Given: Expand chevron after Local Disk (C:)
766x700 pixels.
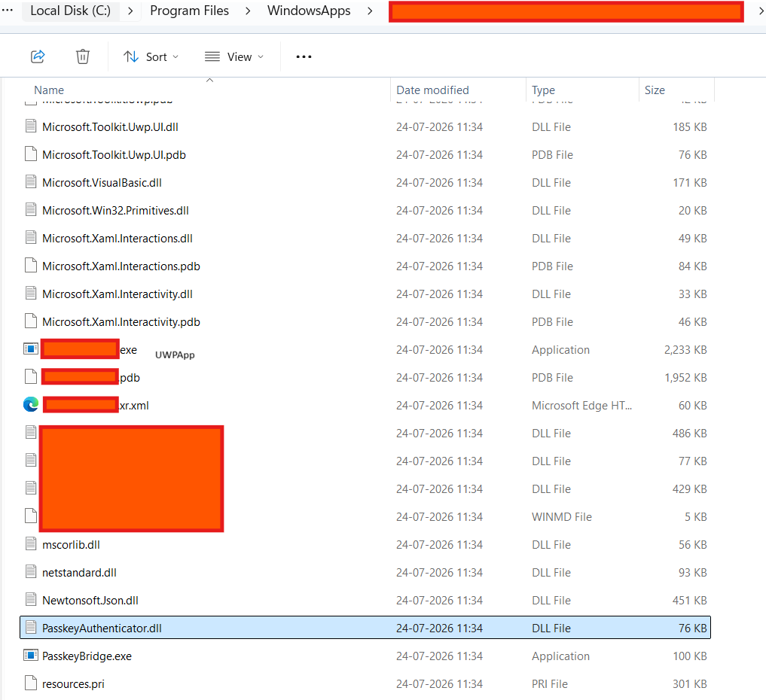Looking at the screenshot, I should point(130,11).
